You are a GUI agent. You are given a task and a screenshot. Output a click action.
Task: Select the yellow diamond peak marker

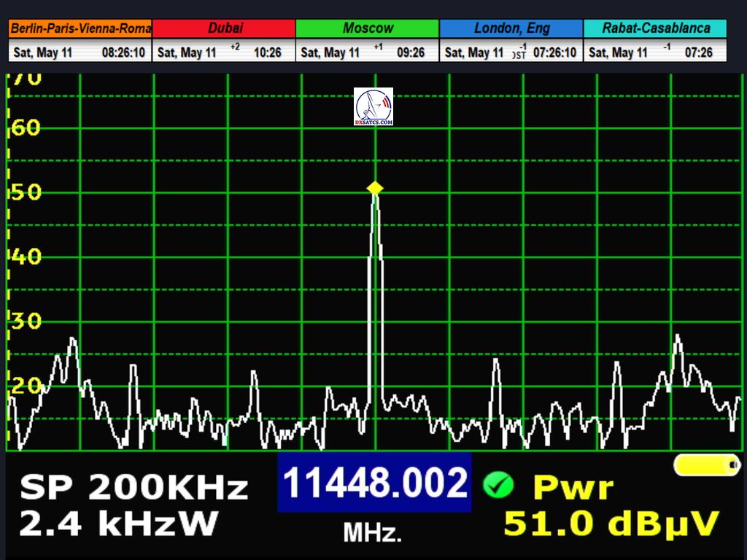point(375,188)
